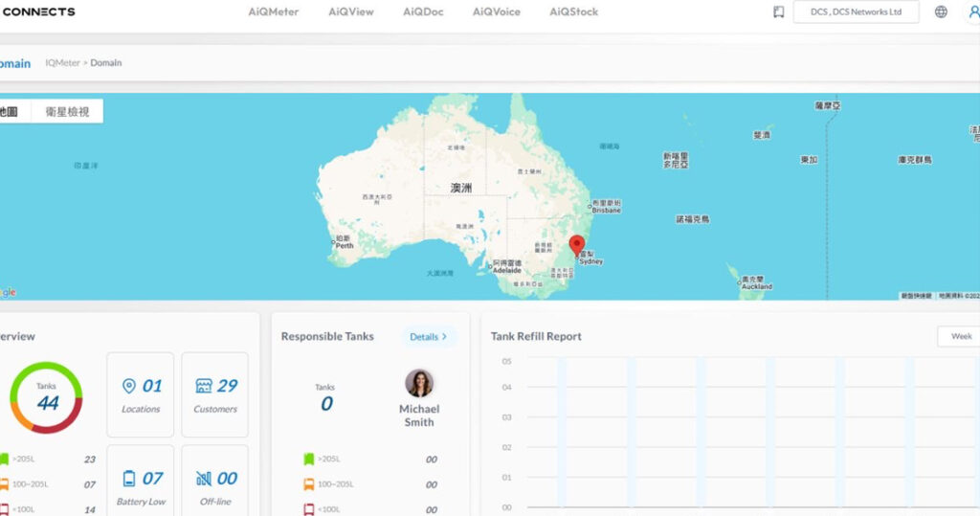
Task: Click the red Sydney map pin
Action: (x=576, y=245)
